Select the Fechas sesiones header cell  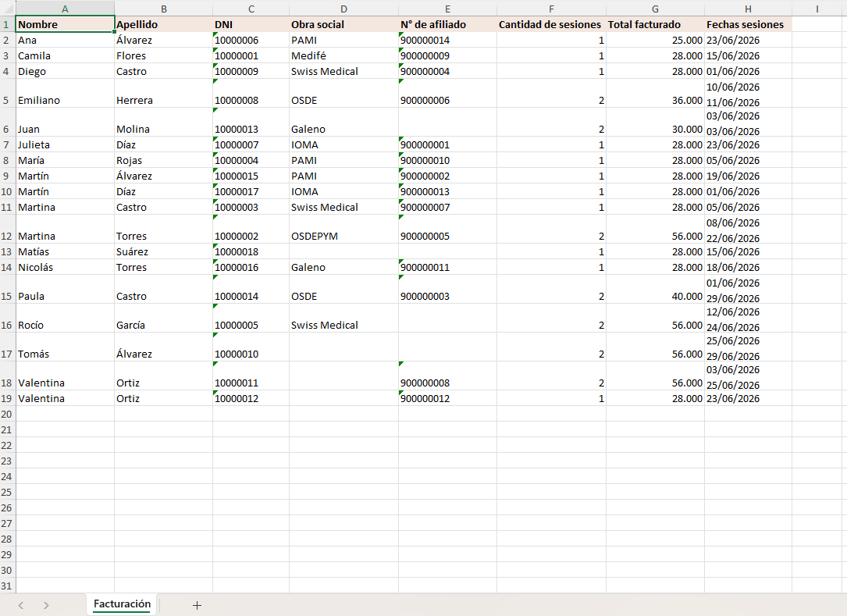click(x=748, y=24)
